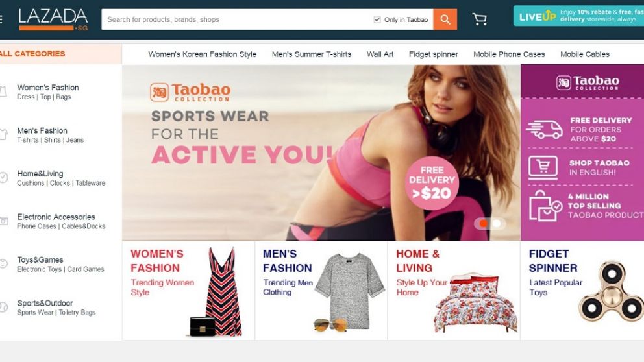Viewport: 644px width, 362px height.
Task: Click the Fidget spinner link
Action: 433,54
